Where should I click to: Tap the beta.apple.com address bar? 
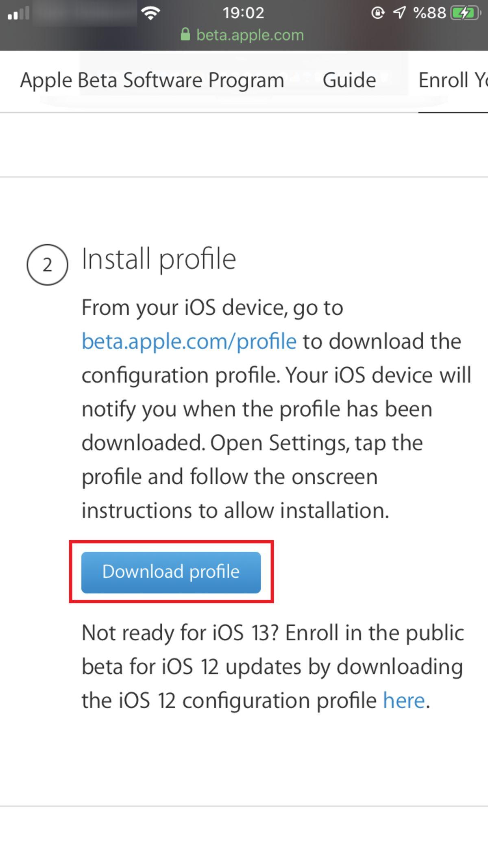[249, 35]
